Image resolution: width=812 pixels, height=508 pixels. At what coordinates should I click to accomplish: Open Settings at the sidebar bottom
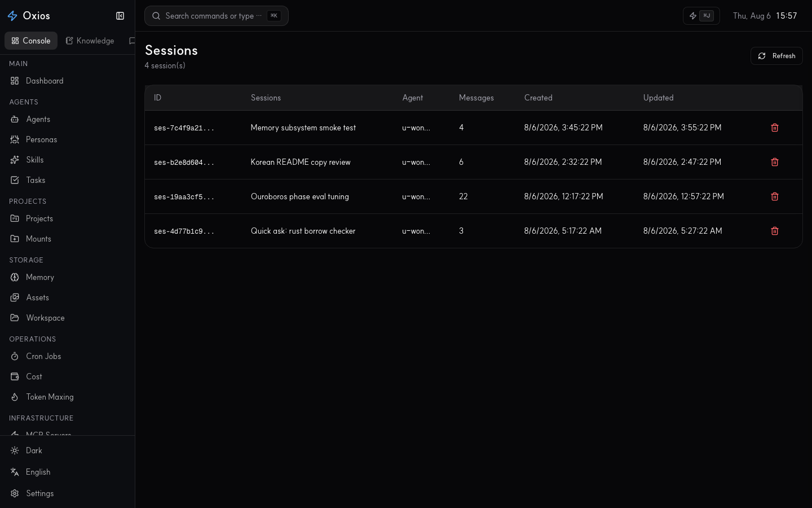68,493
